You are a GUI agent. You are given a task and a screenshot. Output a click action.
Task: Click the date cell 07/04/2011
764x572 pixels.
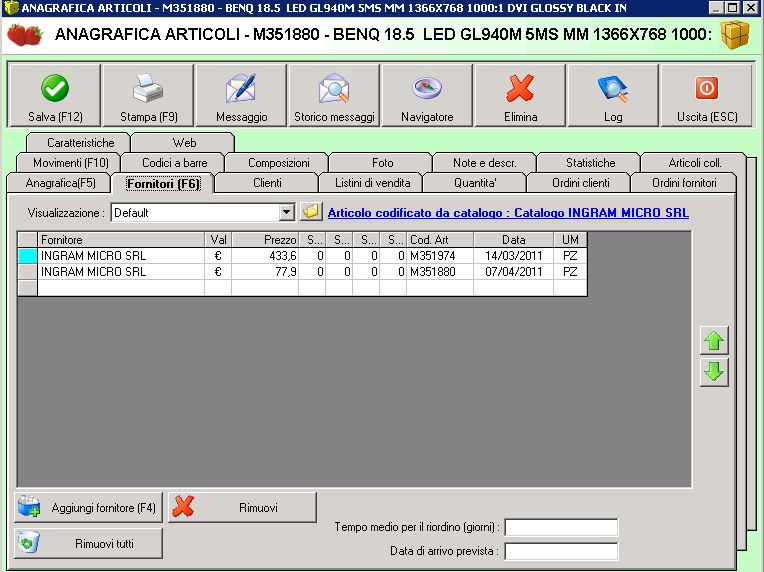[514, 272]
